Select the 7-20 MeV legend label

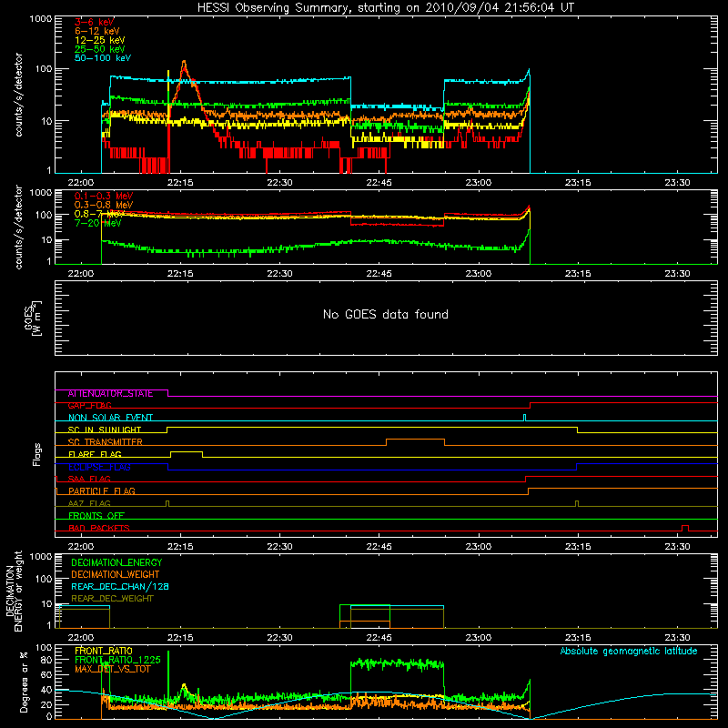point(97,223)
